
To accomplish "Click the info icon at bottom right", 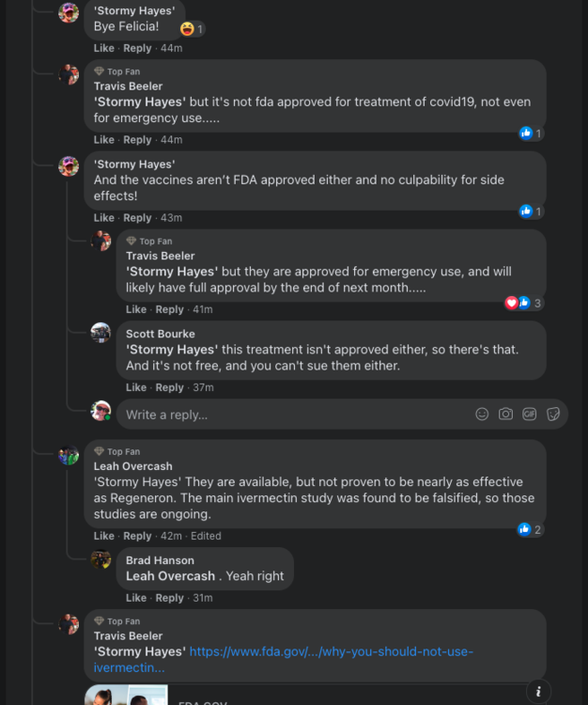I will click(x=537, y=691).
